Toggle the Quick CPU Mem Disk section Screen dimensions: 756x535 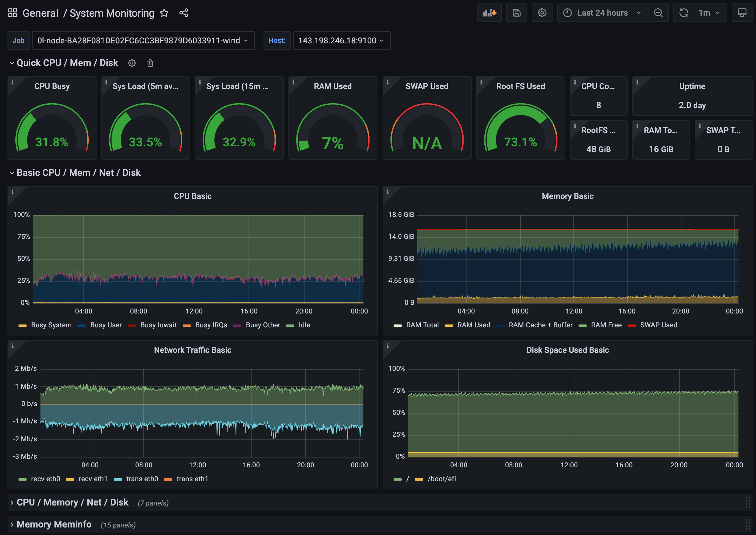point(12,64)
